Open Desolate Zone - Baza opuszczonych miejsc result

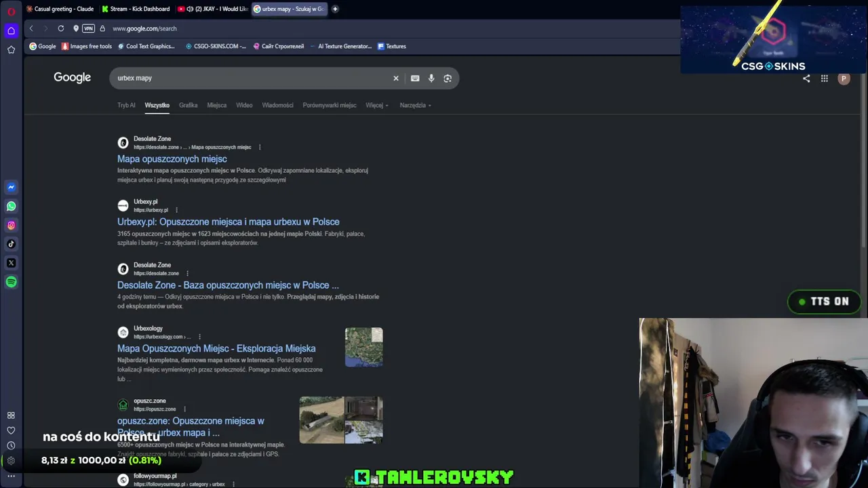tap(228, 285)
